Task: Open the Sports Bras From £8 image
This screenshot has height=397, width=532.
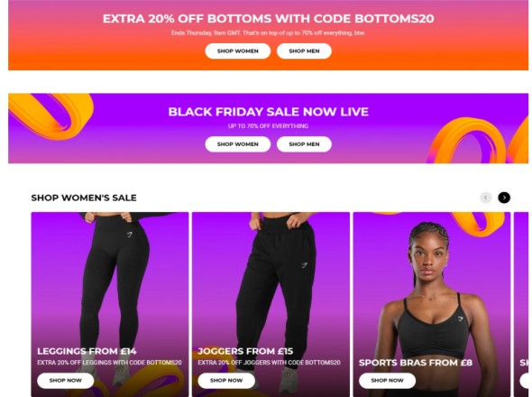Action: [432, 279]
